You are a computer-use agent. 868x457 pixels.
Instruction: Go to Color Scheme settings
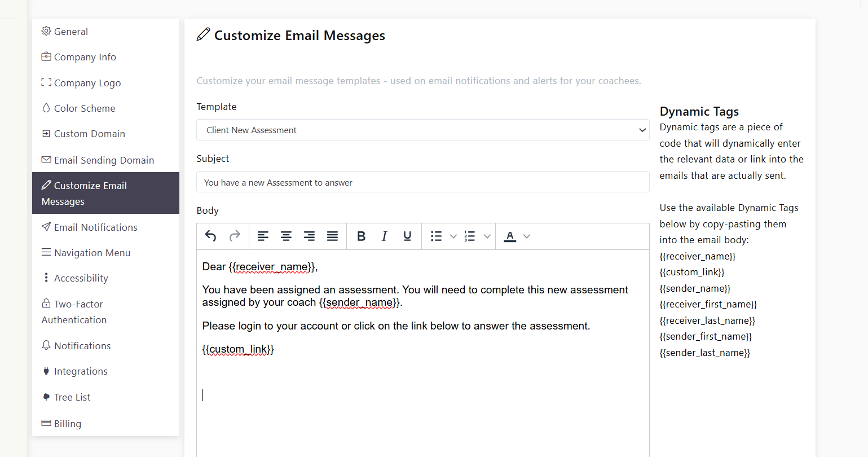coord(84,108)
